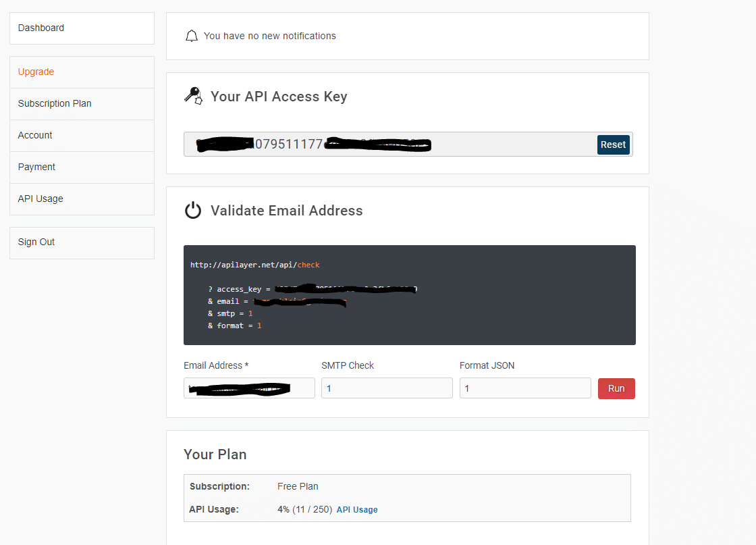Click the notification bell icon
The width and height of the screenshot is (756, 545).
click(192, 36)
